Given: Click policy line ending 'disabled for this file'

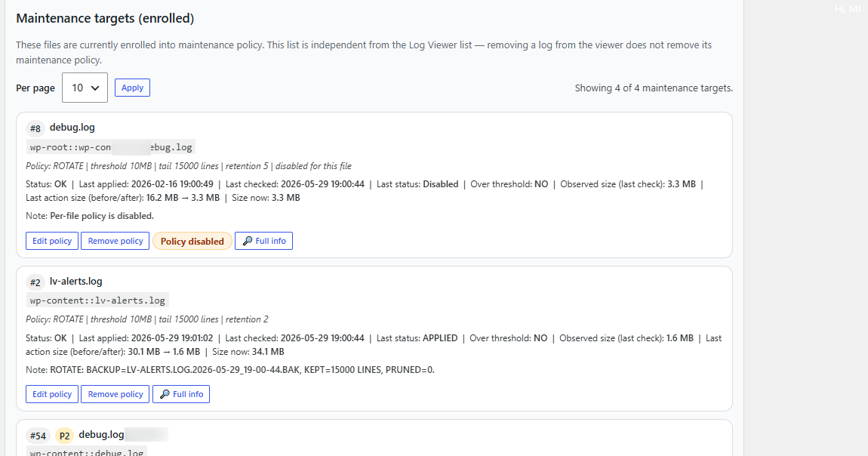Looking at the screenshot, I should pos(188,166).
